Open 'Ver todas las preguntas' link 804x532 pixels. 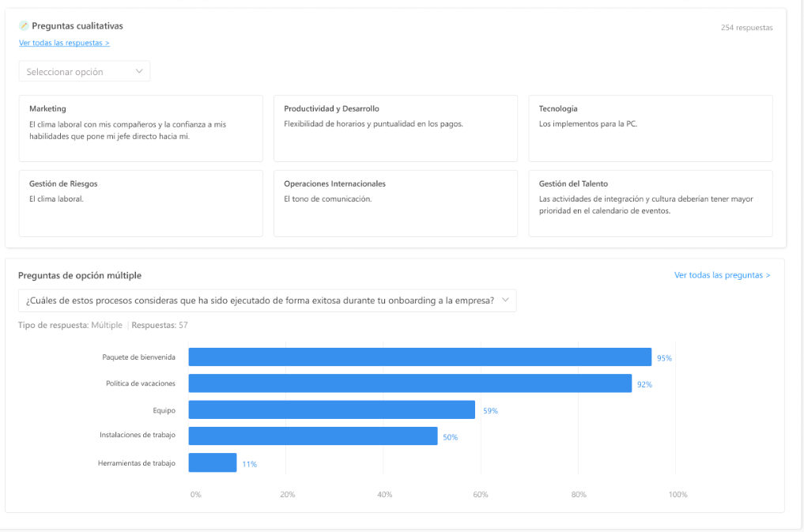pos(722,275)
